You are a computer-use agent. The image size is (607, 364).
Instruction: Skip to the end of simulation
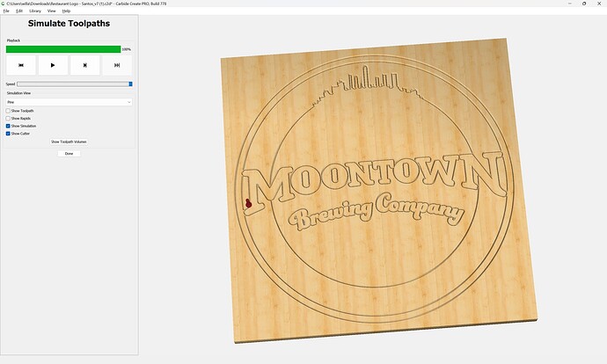pyautogui.click(x=117, y=65)
